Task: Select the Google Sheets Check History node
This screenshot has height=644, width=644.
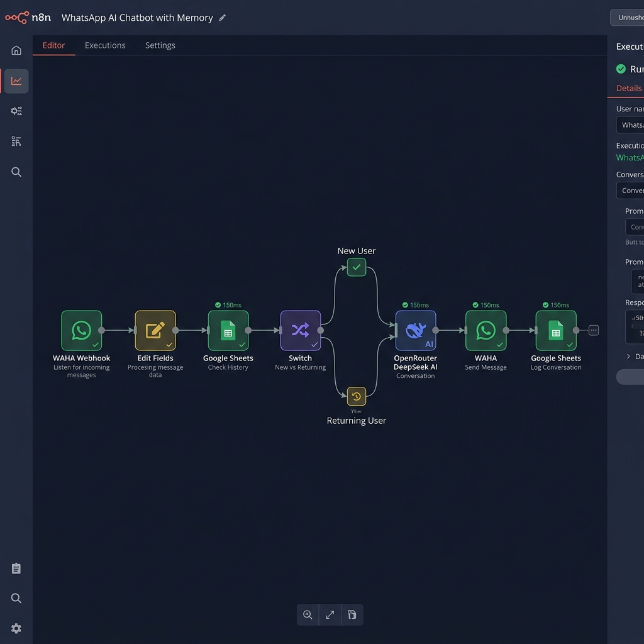Action: click(228, 330)
